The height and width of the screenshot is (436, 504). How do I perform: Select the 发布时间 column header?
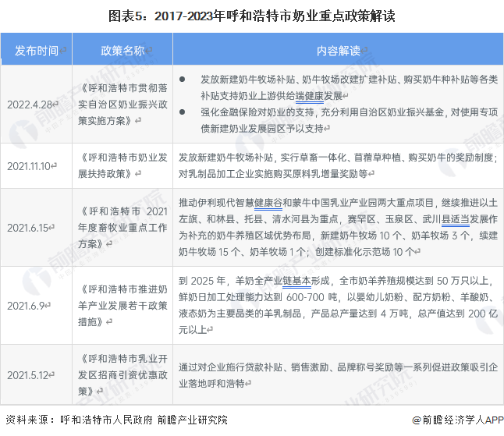[x=37, y=51]
